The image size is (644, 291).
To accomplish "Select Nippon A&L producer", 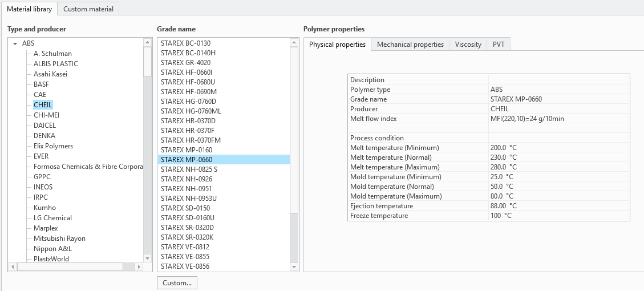I will pos(52,249).
